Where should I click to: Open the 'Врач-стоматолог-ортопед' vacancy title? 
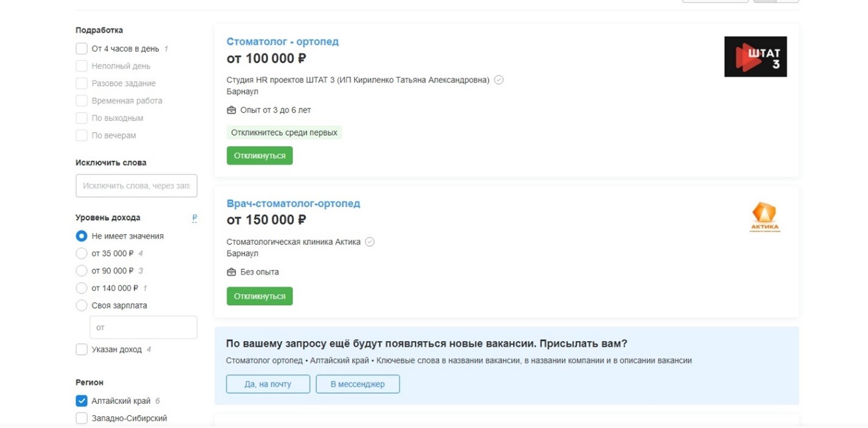[293, 203]
